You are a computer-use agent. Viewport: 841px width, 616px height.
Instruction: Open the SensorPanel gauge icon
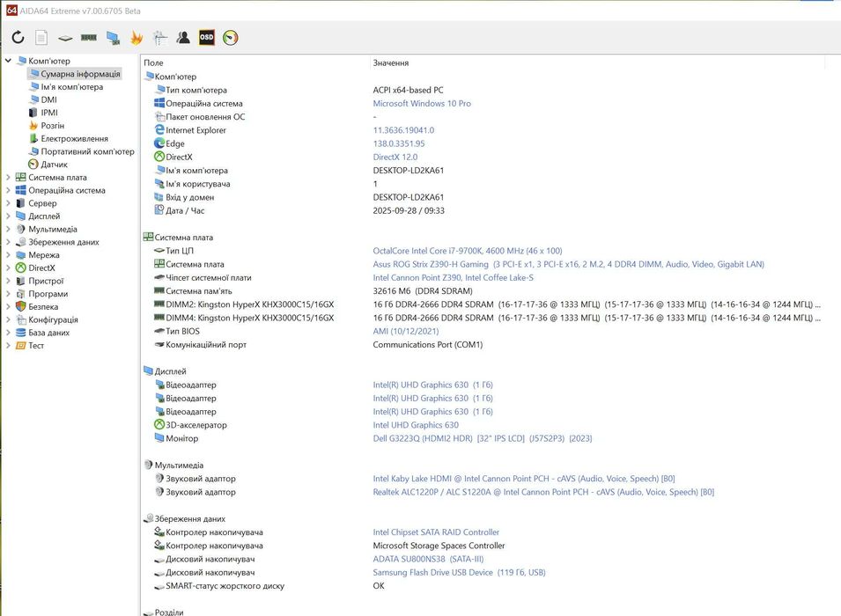click(x=230, y=38)
